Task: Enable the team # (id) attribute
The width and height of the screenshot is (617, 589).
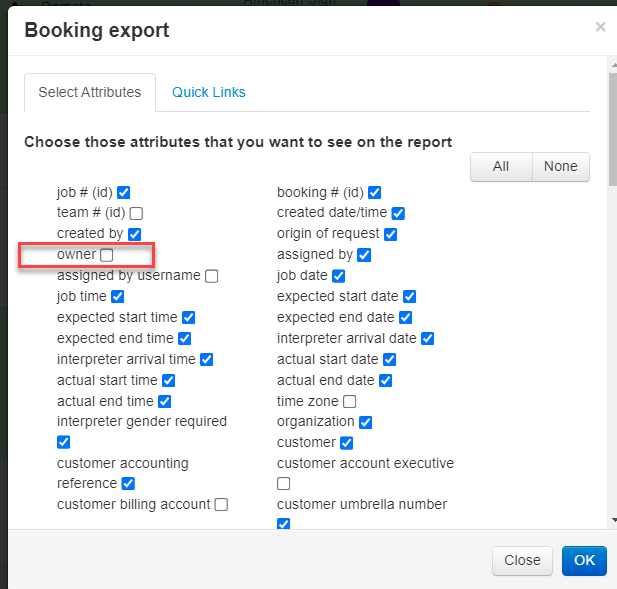Action: tap(136, 213)
